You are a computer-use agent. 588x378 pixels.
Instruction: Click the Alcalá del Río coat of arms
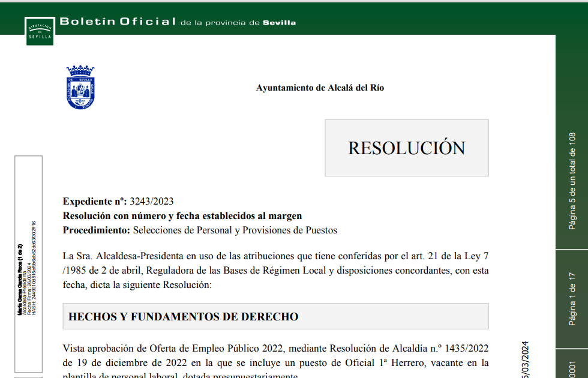(80, 88)
